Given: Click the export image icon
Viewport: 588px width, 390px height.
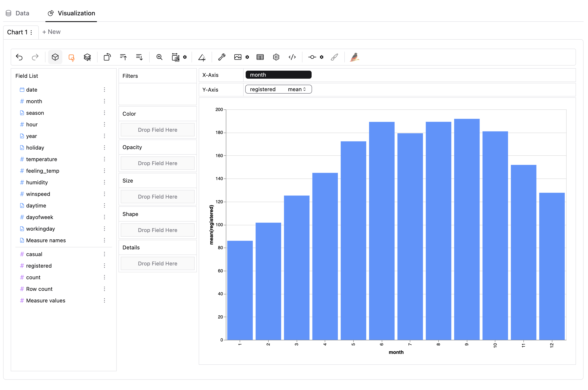Looking at the screenshot, I should pos(238,57).
